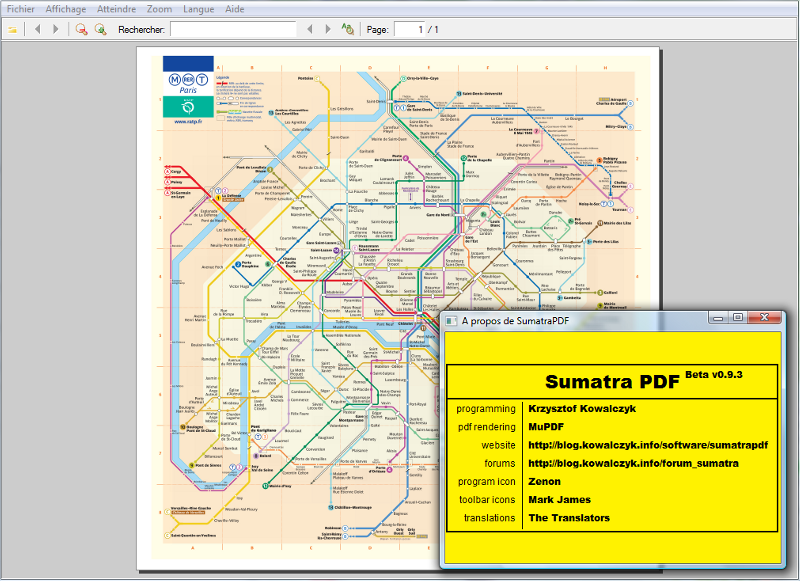Image resolution: width=800 pixels, height=581 pixels.
Task: Click the Krzysztof Kowalczyk programming credit
Action: [x=582, y=408]
